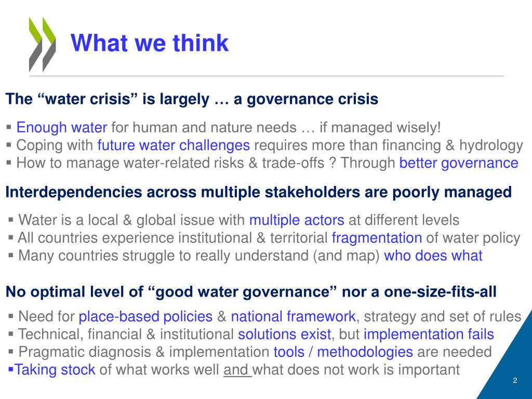Click the 'who does what' blue text
Viewport: 532px width, 399px height.
pyautogui.click(x=433, y=256)
